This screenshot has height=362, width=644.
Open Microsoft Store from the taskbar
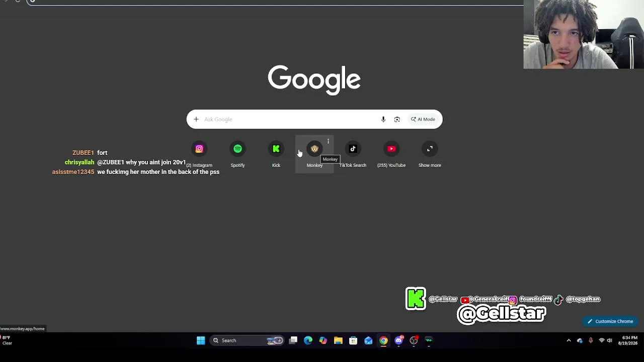(x=353, y=340)
